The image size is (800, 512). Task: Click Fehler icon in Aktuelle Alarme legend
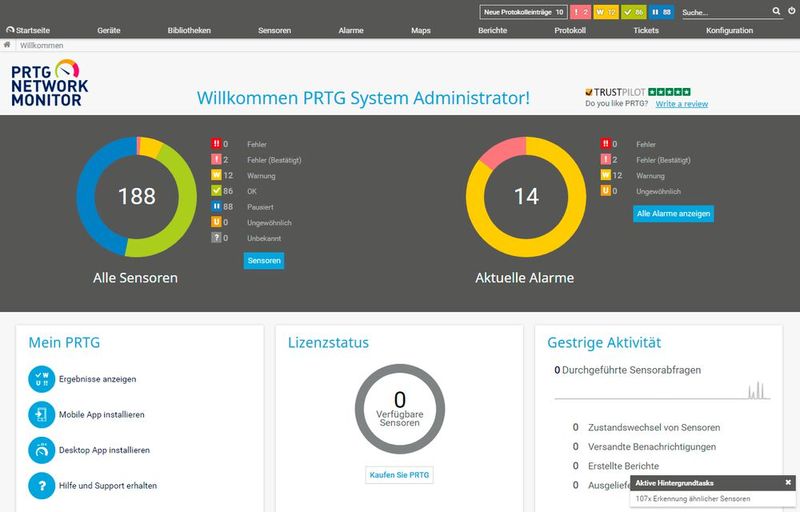(606, 144)
